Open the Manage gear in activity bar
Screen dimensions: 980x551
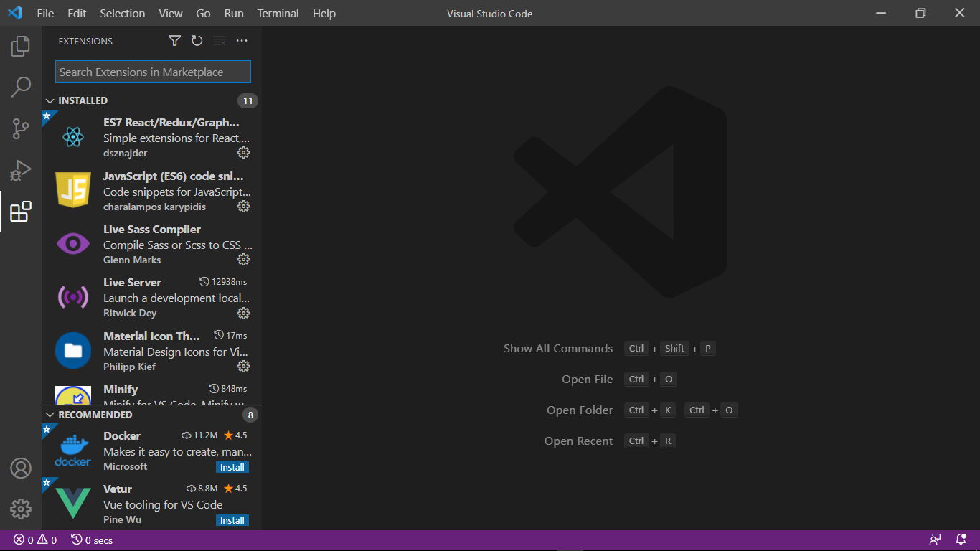pos(21,509)
